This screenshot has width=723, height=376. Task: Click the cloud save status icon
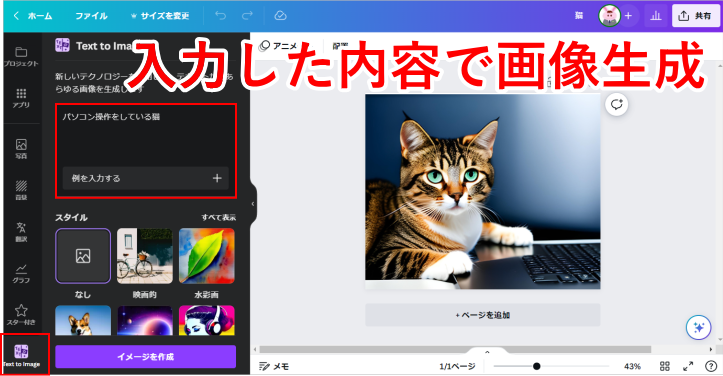tap(280, 16)
